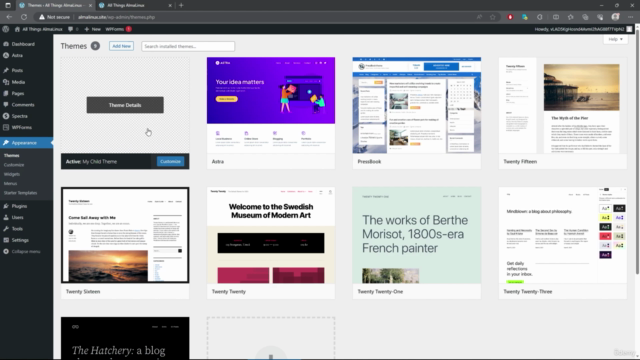Open WPForms in the sidebar

point(22,127)
